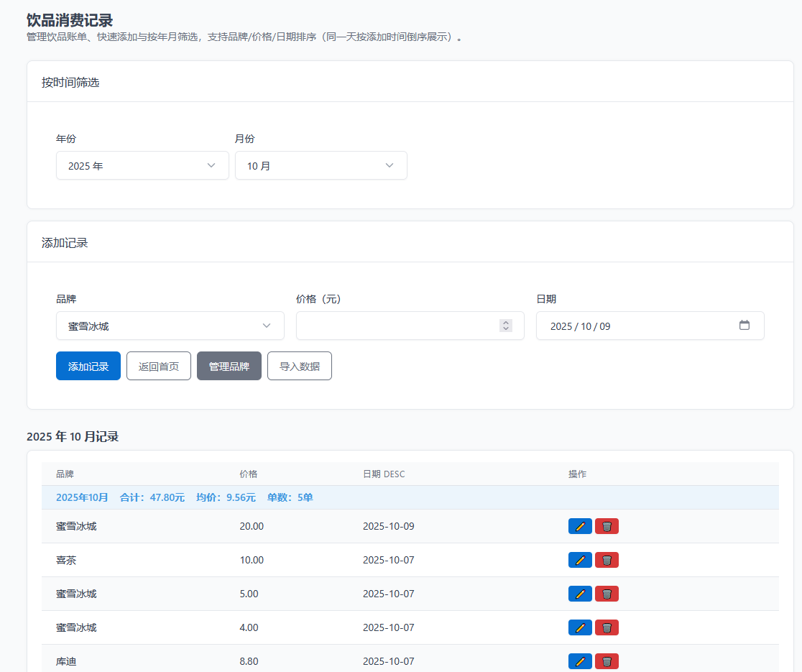Sort by the 价格 column header
The width and height of the screenshot is (802, 672).
(249, 474)
